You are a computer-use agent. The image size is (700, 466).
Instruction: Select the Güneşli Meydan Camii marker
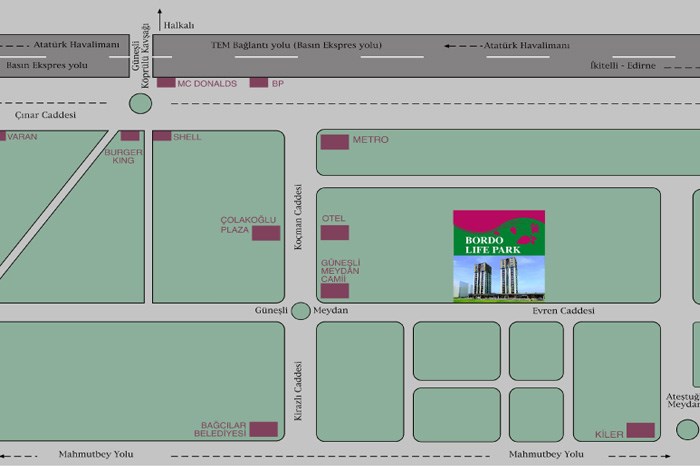(x=335, y=290)
